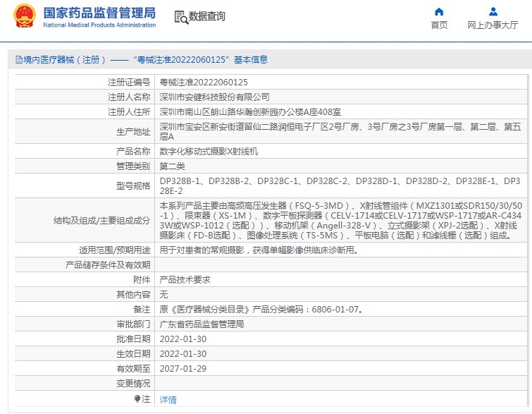Click the document icon before 境内医疗器械

point(19,60)
